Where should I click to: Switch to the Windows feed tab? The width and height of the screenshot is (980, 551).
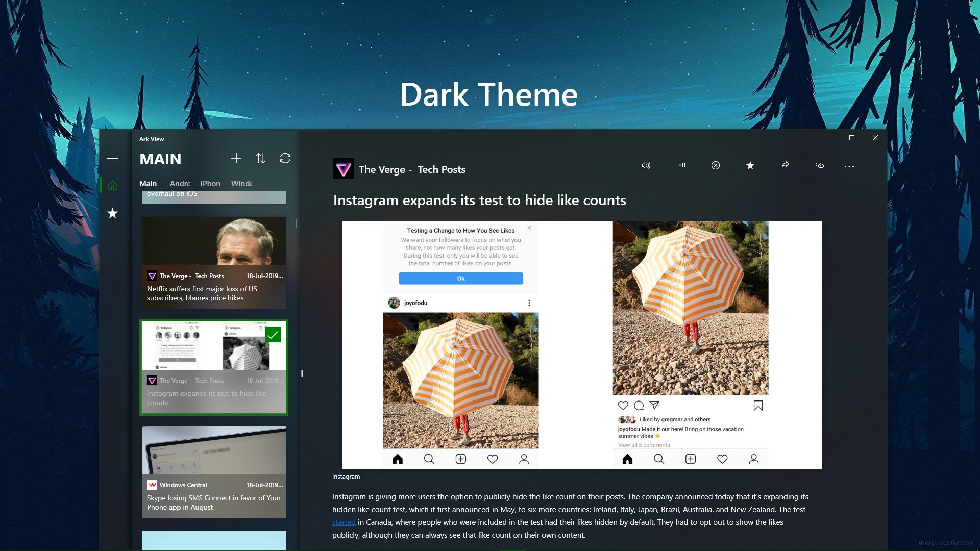click(x=241, y=183)
